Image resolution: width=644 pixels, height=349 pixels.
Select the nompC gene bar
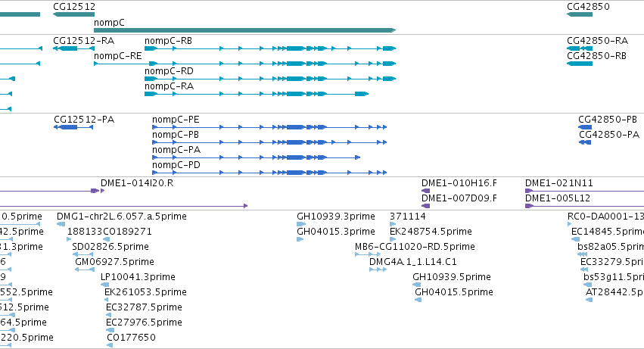click(244, 30)
